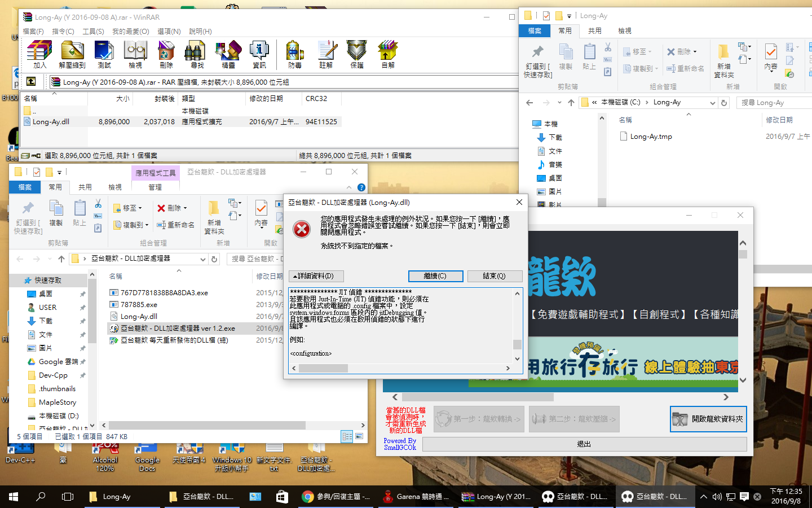The image size is (812, 508).
Task: Open WinRAR 選項(N) menu
Action: pyautogui.click(x=169, y=32)
